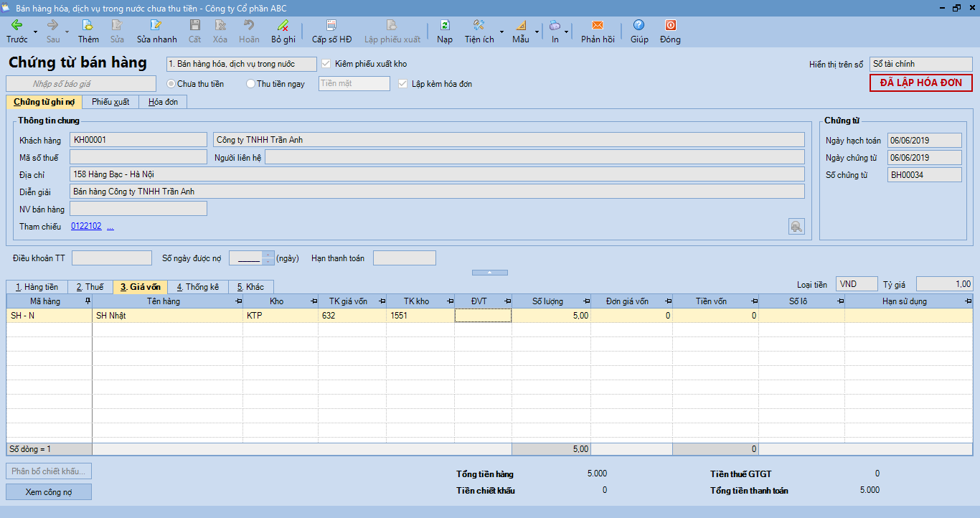Viewport: 980px width, 518px height.
Task: Click pin icon on Đơn giá vốn column
Action: click(x=669, y=301)
